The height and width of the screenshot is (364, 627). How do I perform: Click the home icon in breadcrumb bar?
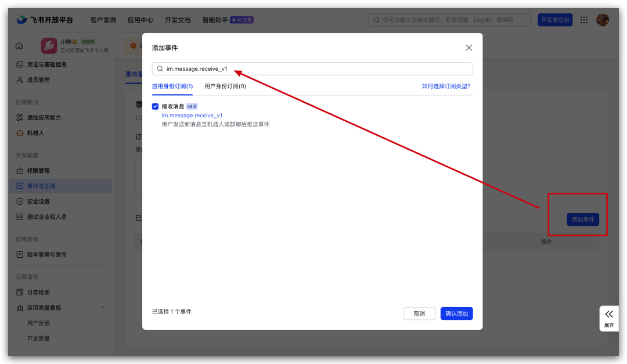coord(19,46)
